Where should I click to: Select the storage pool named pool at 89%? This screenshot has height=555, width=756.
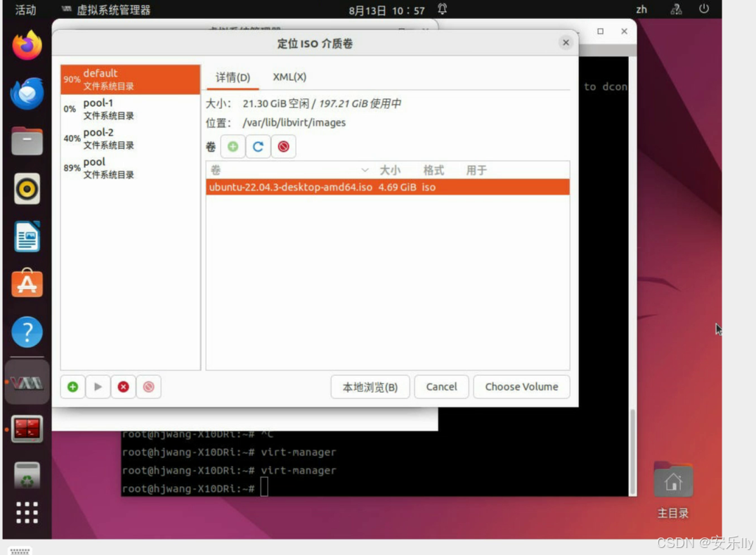pyautogui.click(x=130, y=168)
